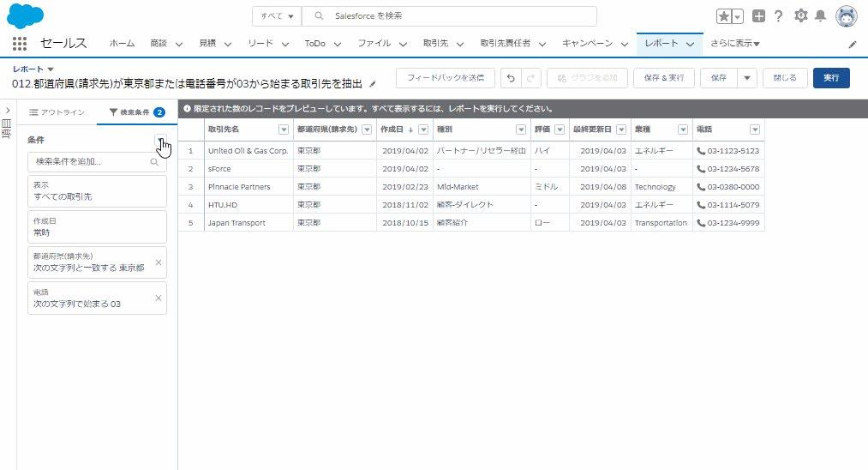
Task: Remove the 都道府県(請求先) filter
Action: 159,262
